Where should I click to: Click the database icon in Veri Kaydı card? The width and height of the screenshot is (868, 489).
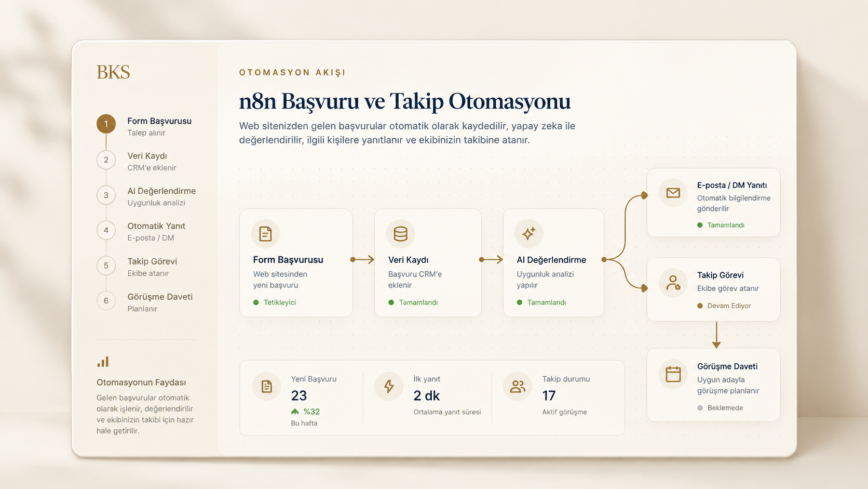coord(400,234)
